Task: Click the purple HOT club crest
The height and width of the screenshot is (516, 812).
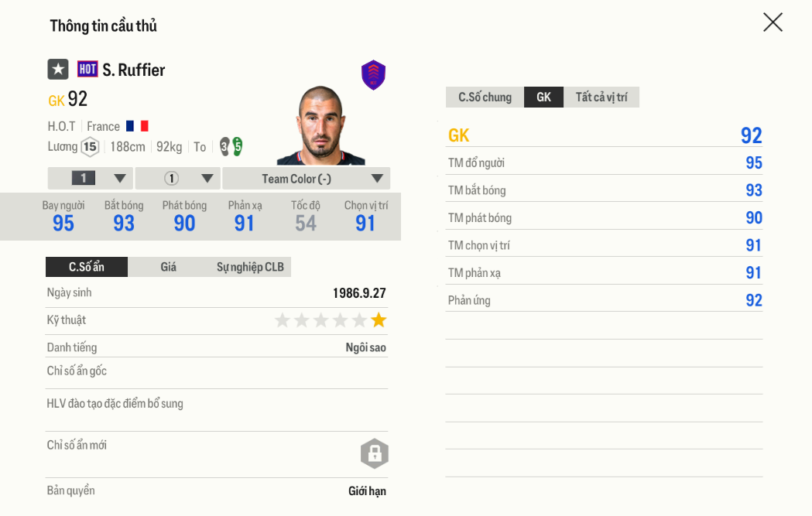Action: coord(373,75)
